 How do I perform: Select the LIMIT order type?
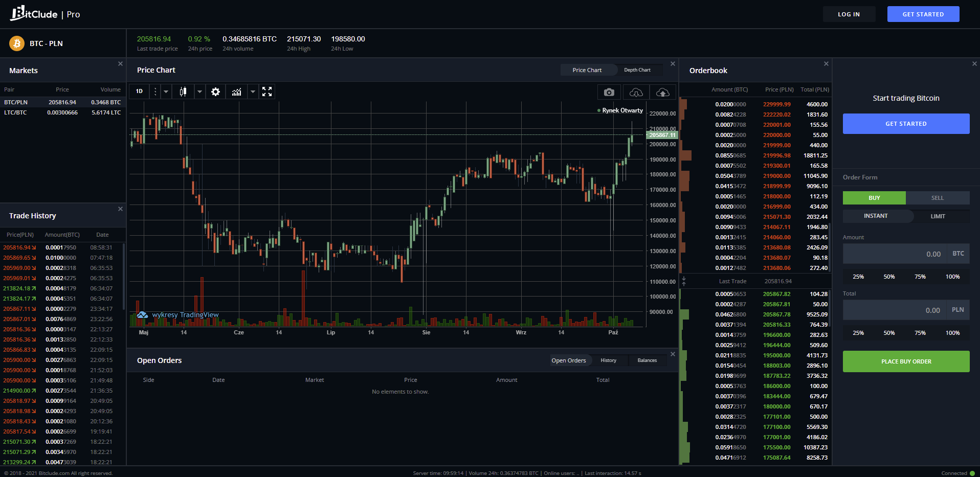(x=938, y=216)
